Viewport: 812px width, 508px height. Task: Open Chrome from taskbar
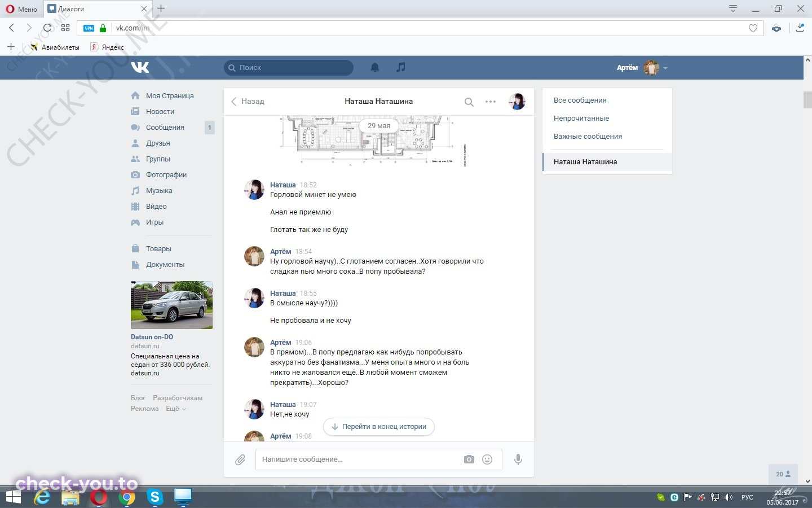(127, 497)
